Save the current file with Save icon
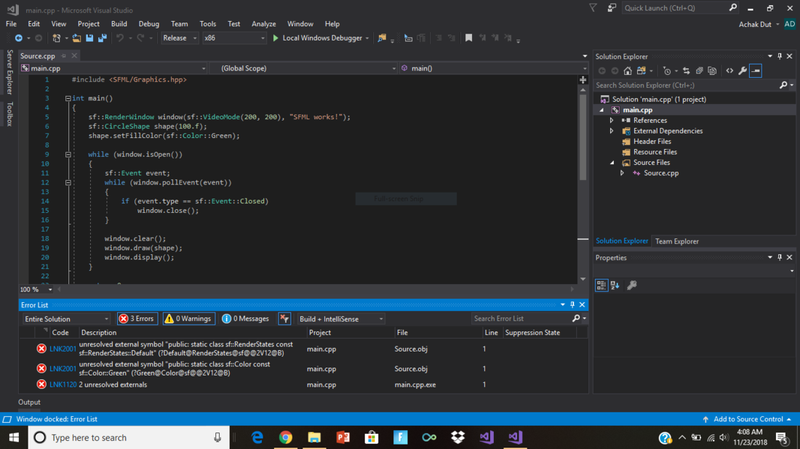This screenshot has width=800, height=449. 89,38
